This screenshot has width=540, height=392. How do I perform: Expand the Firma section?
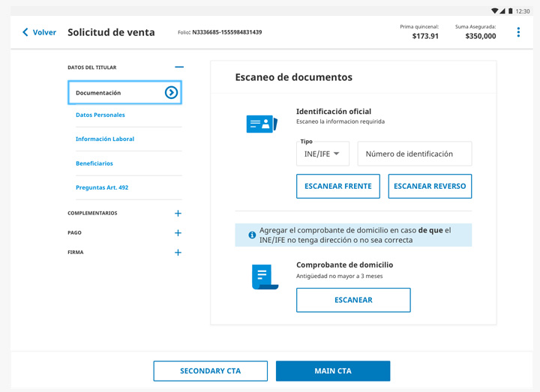pyautogui.click(x=178, y=253)
